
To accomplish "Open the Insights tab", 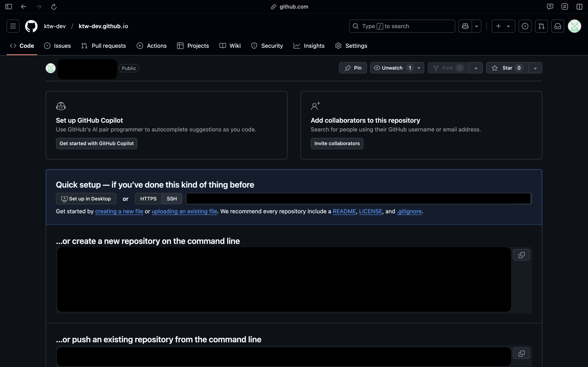I will tap(309, 46).
